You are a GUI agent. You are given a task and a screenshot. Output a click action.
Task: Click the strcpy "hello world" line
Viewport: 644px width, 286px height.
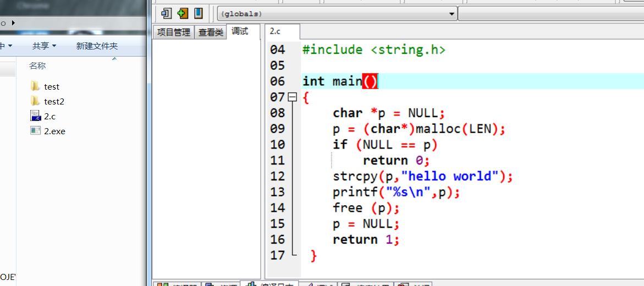pos(423,177)
